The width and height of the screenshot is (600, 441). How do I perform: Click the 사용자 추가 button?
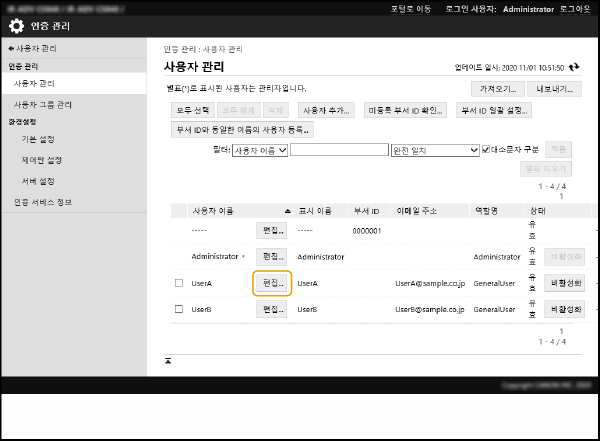pyautogui.click(x=327, y=110)
